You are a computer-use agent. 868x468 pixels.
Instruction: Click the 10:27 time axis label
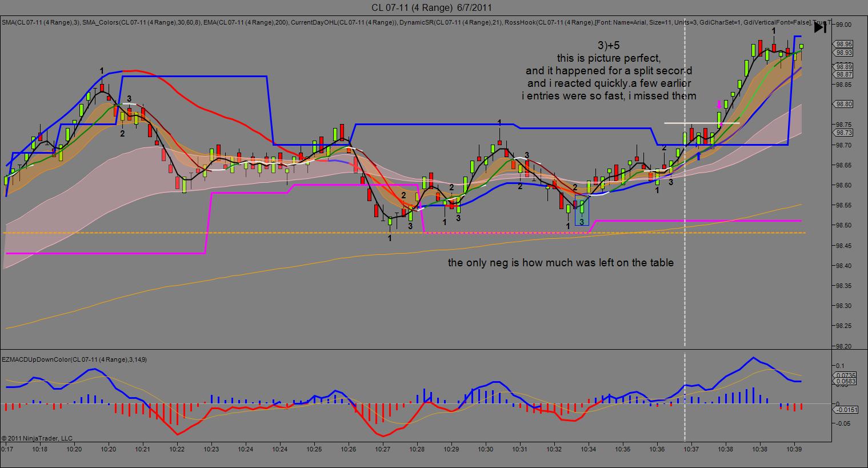pyautogui.click(x=383, y=449)
